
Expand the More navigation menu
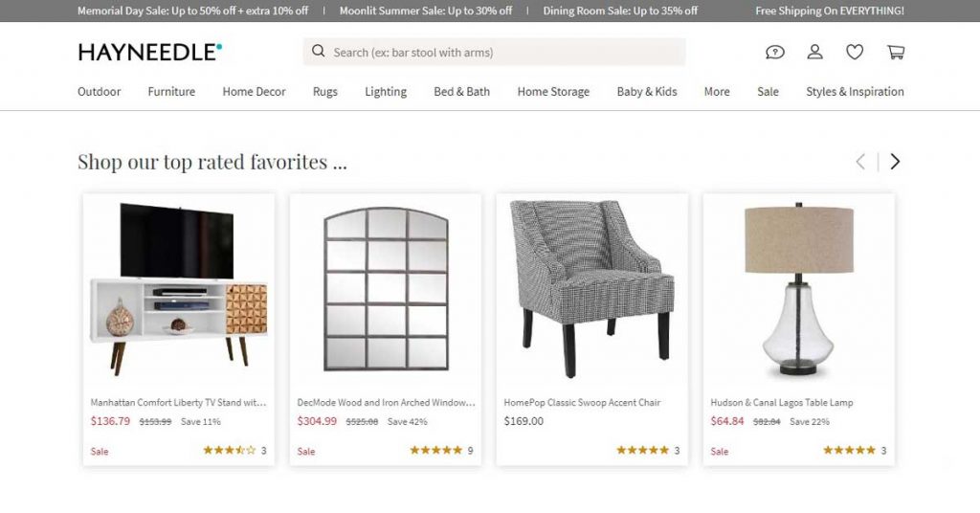coord(717,92)
